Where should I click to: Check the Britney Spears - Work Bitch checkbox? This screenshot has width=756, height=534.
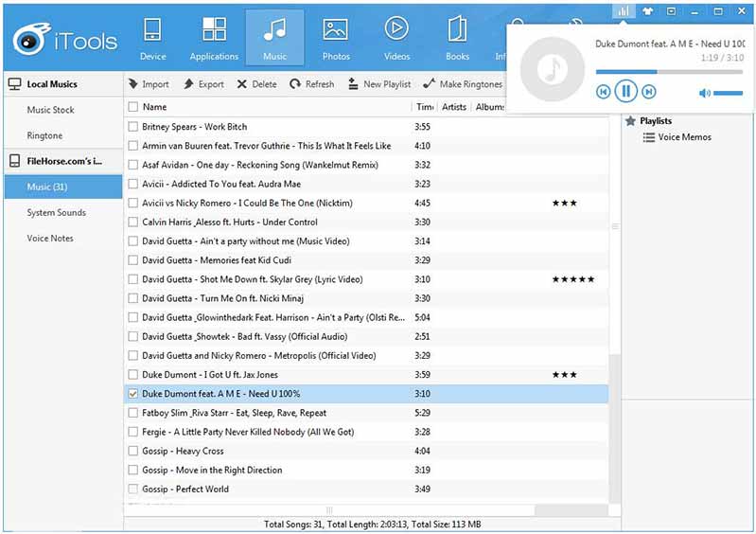(132, 127)
